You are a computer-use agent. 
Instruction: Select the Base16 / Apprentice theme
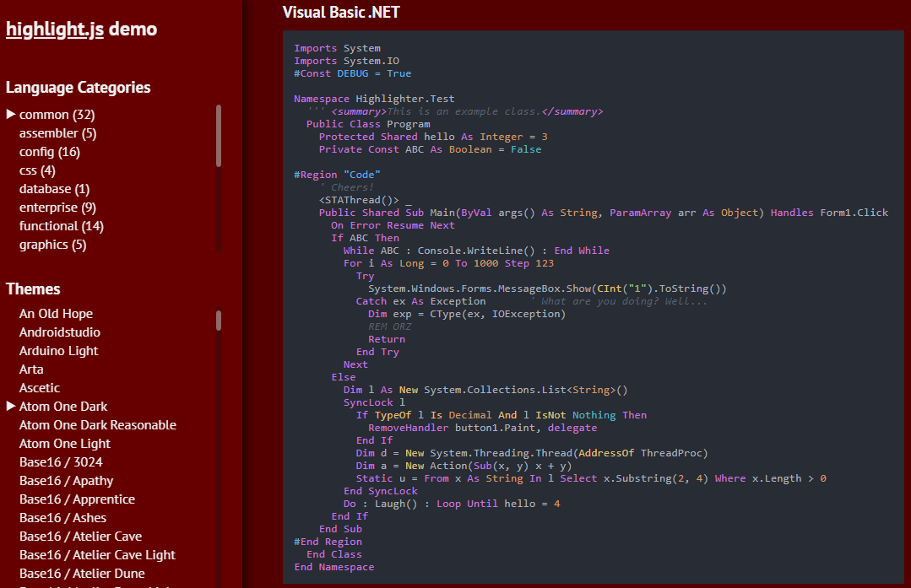pyautogui.click(x=77, y=499)
